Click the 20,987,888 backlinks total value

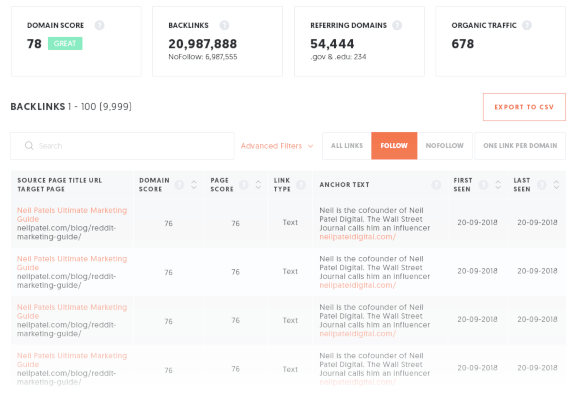[202, 44]
